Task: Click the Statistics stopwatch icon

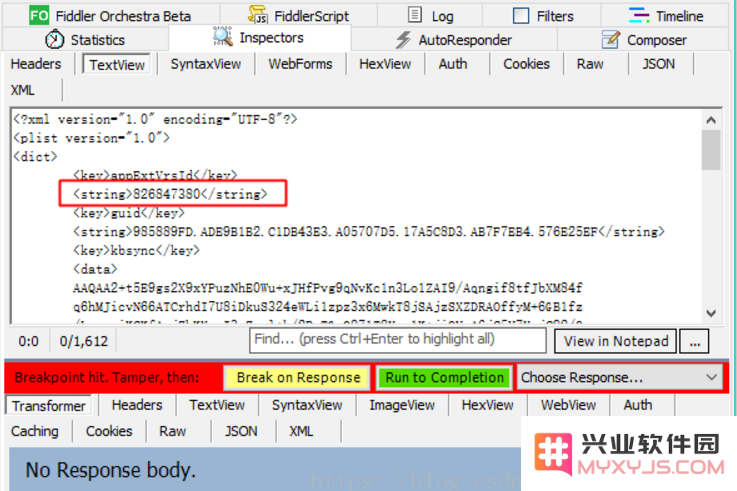Action: pos(55,39)
